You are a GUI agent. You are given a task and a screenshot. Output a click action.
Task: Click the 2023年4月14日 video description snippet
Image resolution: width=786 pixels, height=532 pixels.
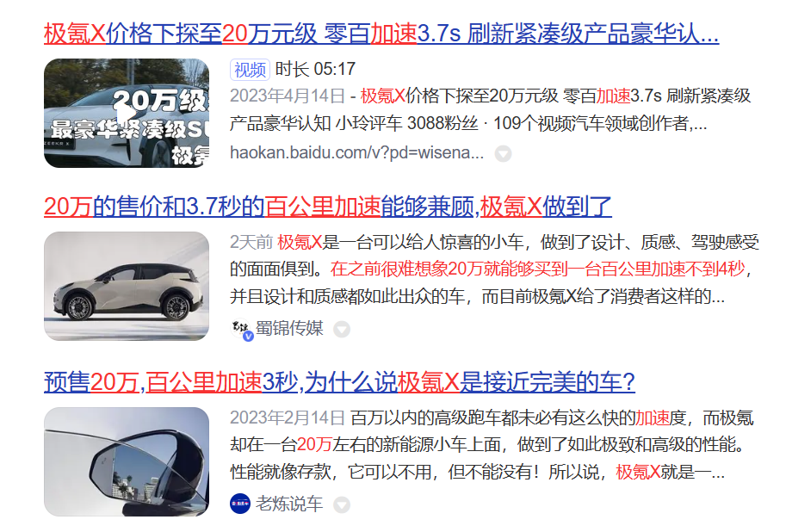coord(490,109)
